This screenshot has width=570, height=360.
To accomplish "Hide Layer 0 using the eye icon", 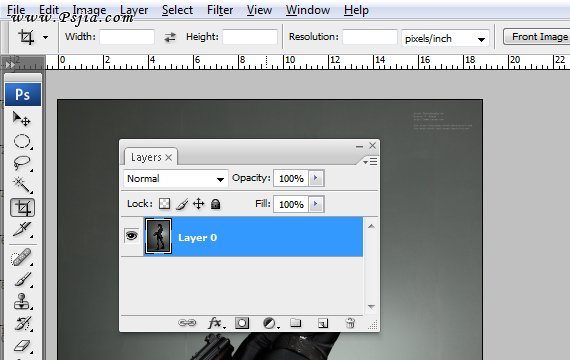I will pyautogui.click(x=132, y=236).
